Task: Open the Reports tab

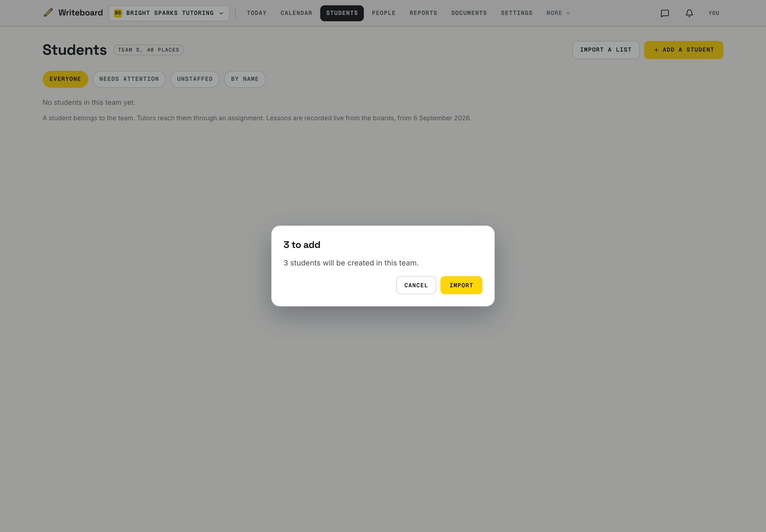Action: pos(423,13)
